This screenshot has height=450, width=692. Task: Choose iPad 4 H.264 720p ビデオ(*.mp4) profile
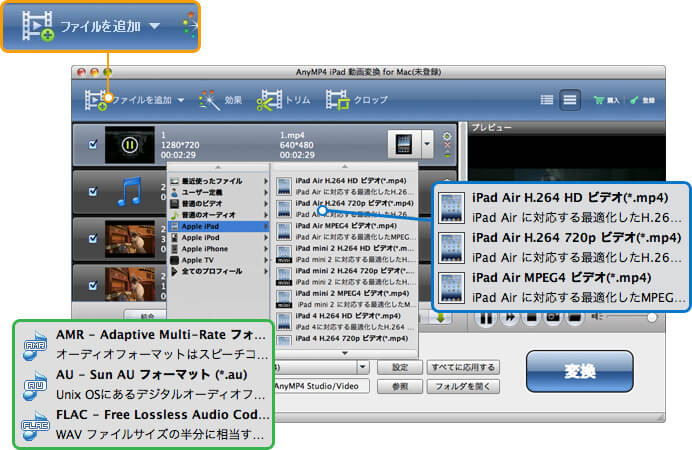(345, 339)
